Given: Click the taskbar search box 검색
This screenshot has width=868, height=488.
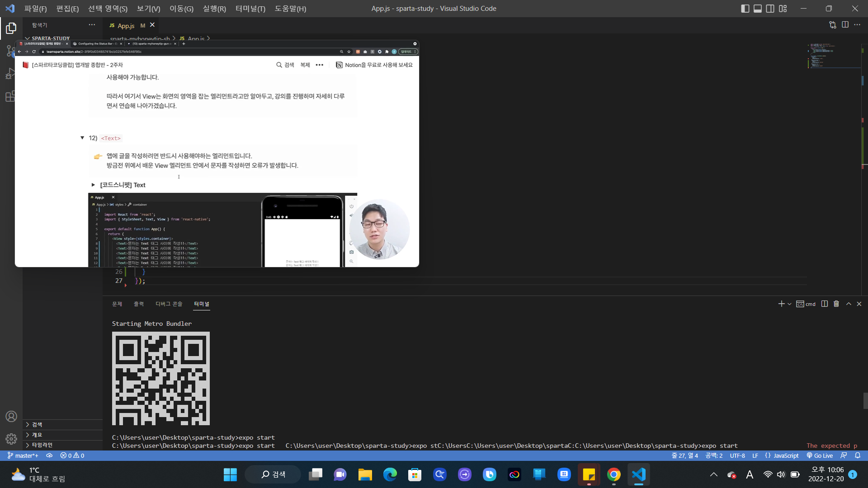Looking at the screenshot, I should (273, 474).
